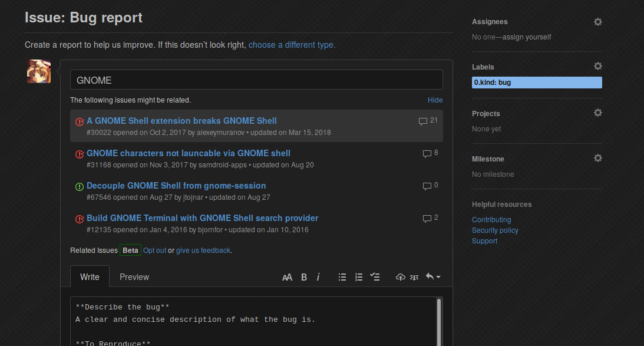Click the Opt out link
This screenshot has width=644, height=346.
pos(154,251)
